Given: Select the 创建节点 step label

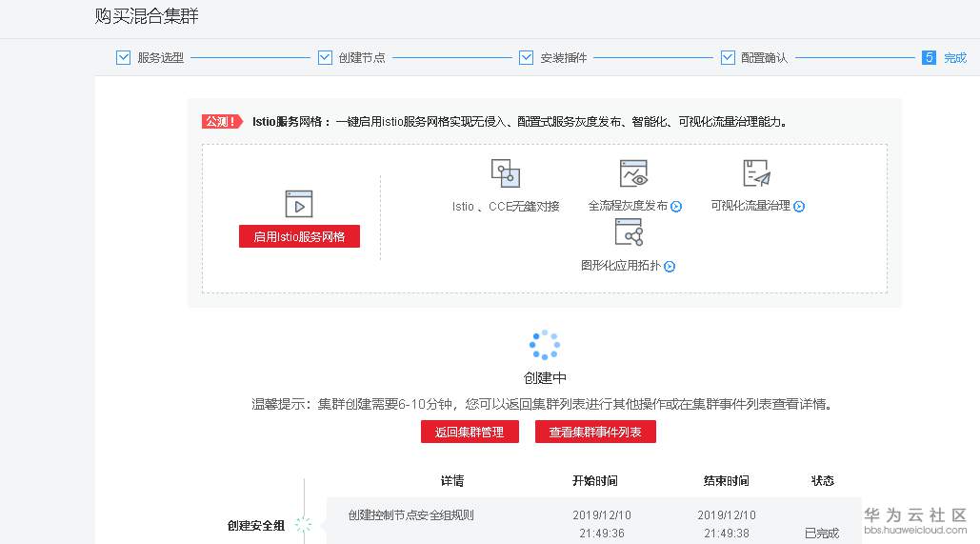Looking at the screenshot, I should pyautogui.click(x=362, y=57).
